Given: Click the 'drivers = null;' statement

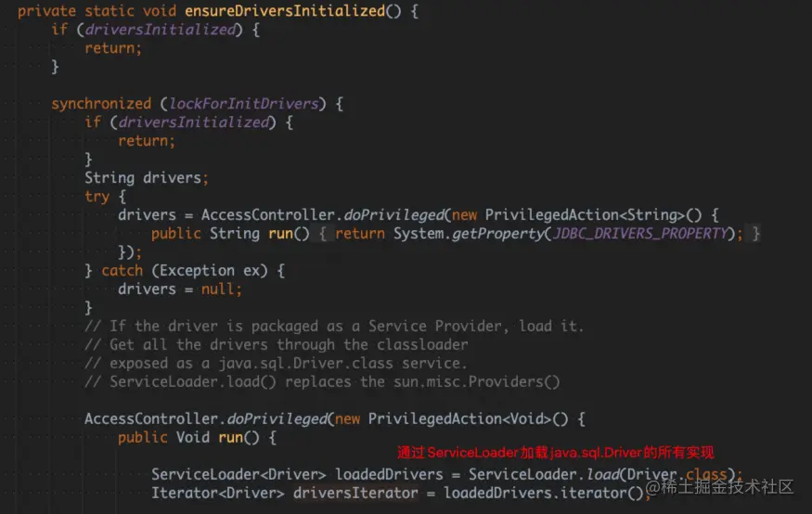Looking at the screenshot, I should [x=180, y=289].
